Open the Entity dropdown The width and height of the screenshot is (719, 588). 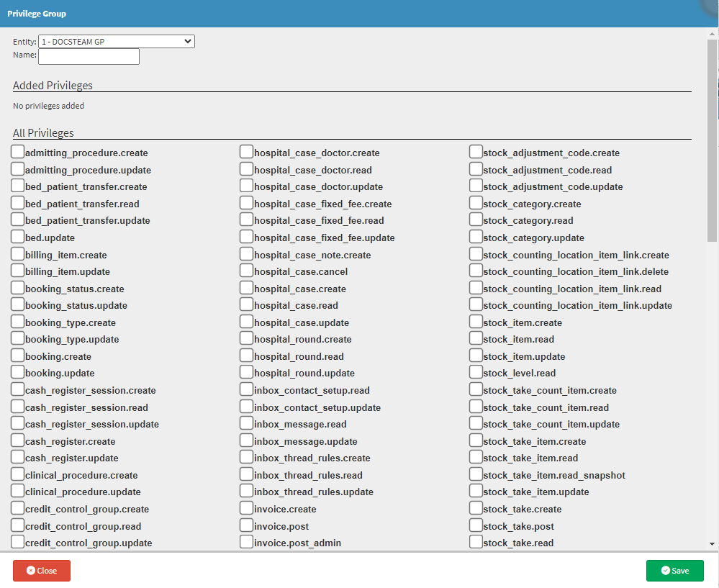116,42
